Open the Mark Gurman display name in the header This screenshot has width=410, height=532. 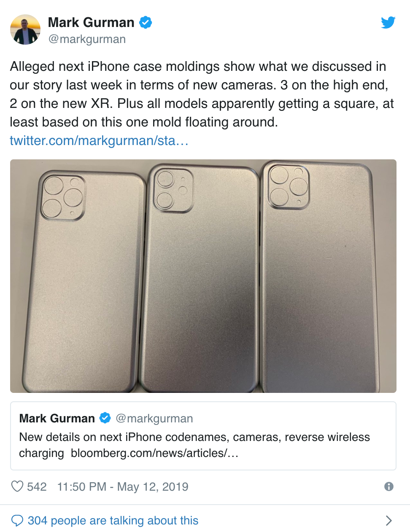click(x=91, y=22)
